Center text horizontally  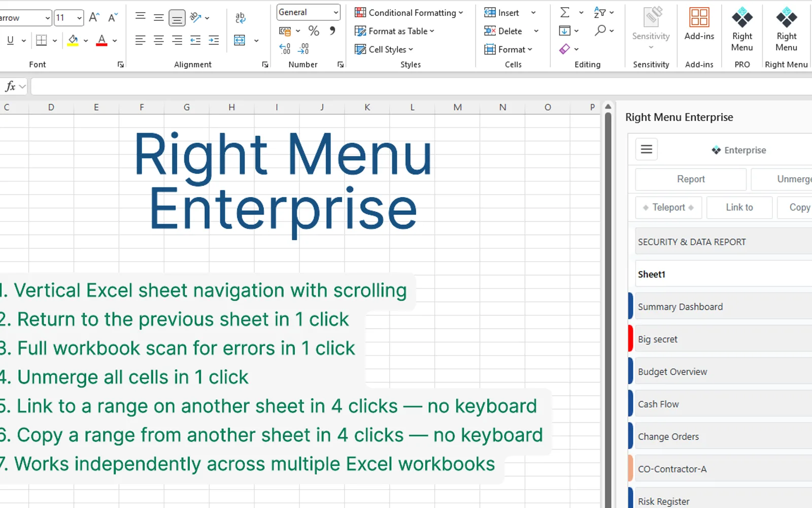point(159,40)
